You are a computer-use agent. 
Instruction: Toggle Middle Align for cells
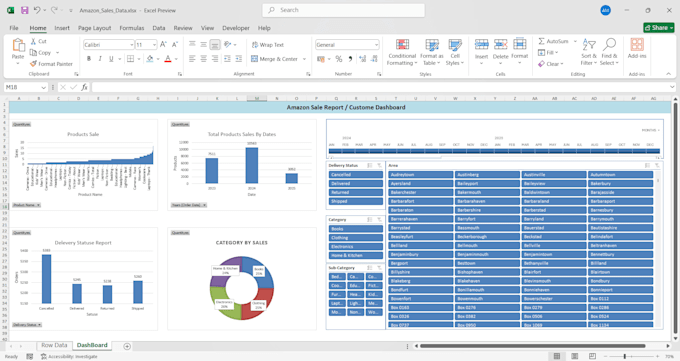coord(203,45)
